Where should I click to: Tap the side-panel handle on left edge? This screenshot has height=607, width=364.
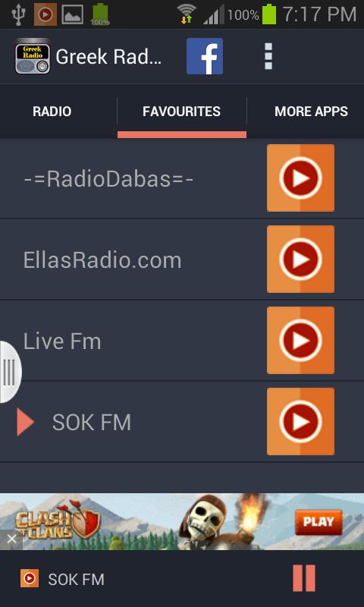click(x=10, y=372)
